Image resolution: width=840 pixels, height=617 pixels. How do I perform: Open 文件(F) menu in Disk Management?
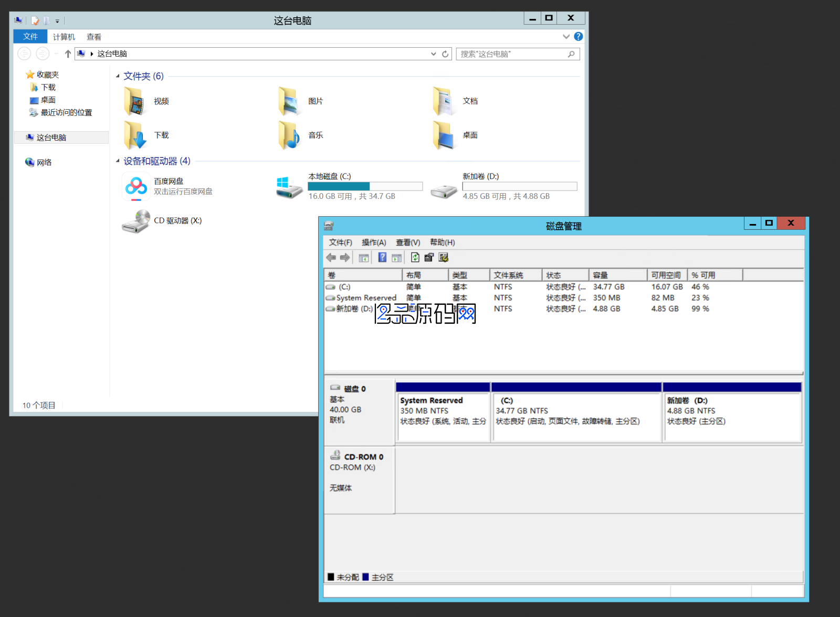[340, 242]
